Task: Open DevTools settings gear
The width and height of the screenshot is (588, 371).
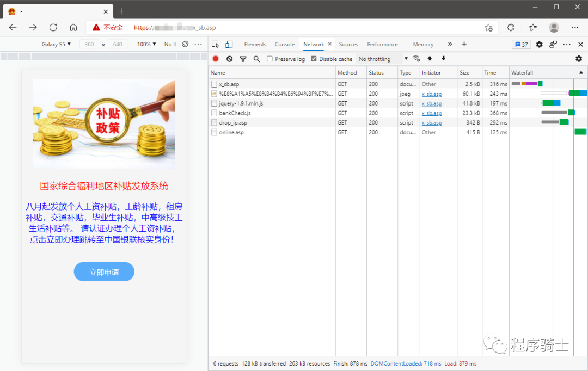Action: coord(538,44)
